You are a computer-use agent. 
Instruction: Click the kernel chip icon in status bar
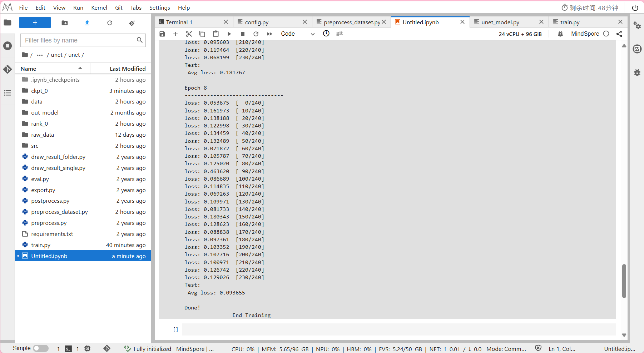88,348
